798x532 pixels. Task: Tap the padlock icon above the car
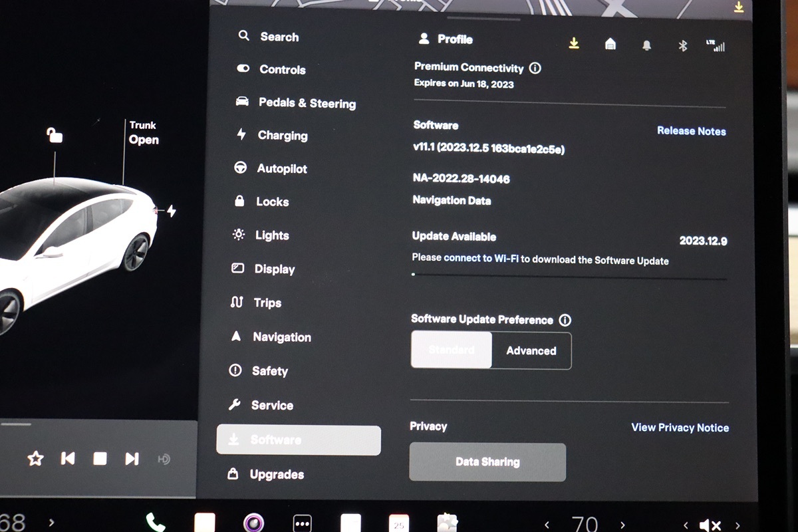(x=55, y=136)
